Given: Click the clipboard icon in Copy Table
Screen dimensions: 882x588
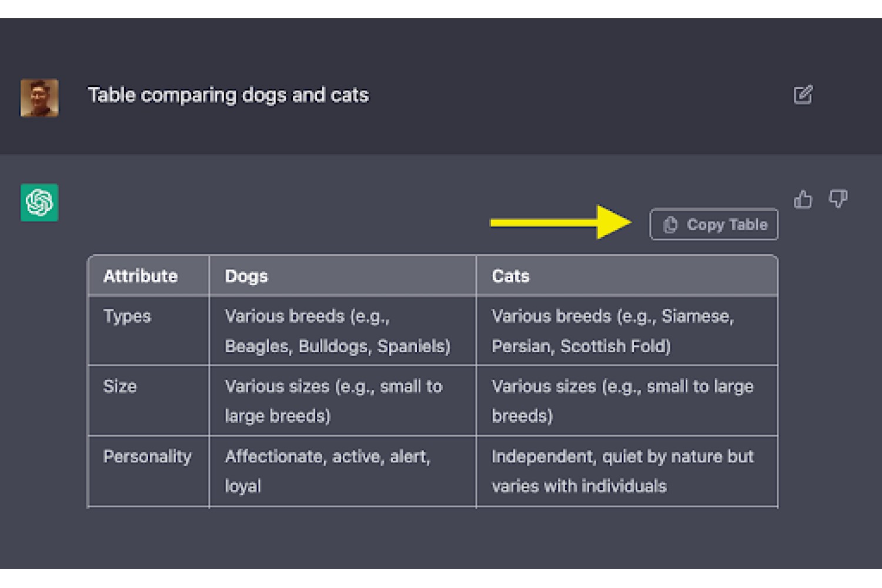Looking at the screenshot, I should click(x=670, y=225).
